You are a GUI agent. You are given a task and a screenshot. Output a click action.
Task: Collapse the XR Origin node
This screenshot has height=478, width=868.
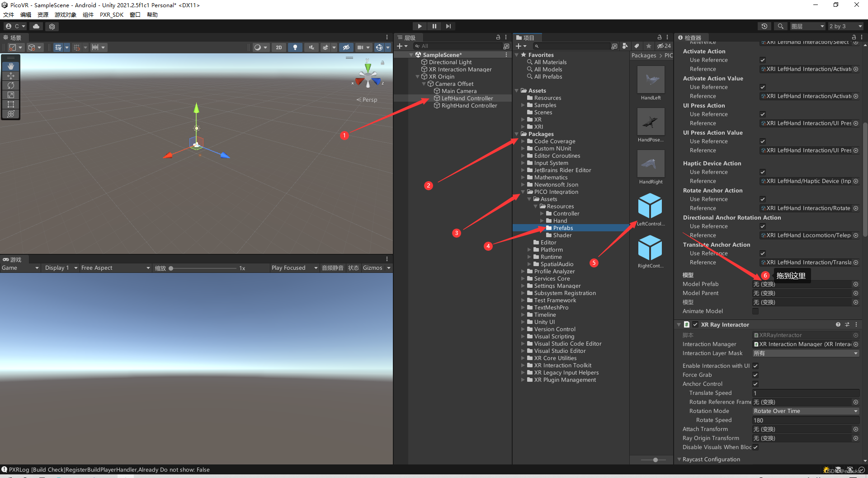pyautogui.click(x=418, y=77)
